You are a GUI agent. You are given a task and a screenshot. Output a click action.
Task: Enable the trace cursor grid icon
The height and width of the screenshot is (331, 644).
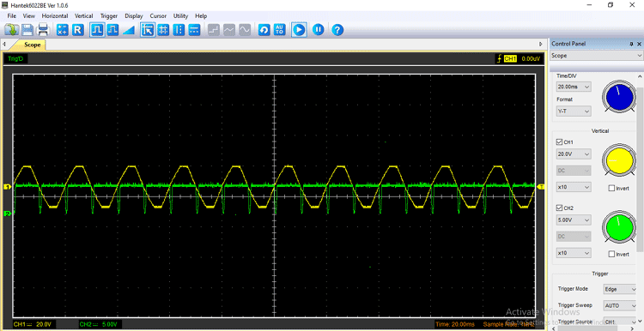163,30
